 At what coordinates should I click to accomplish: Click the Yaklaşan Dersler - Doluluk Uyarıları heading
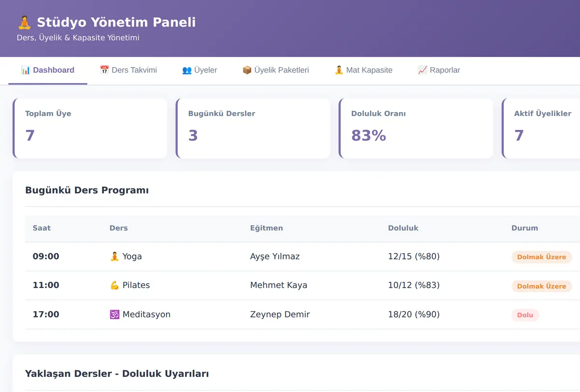pos(117,374)
